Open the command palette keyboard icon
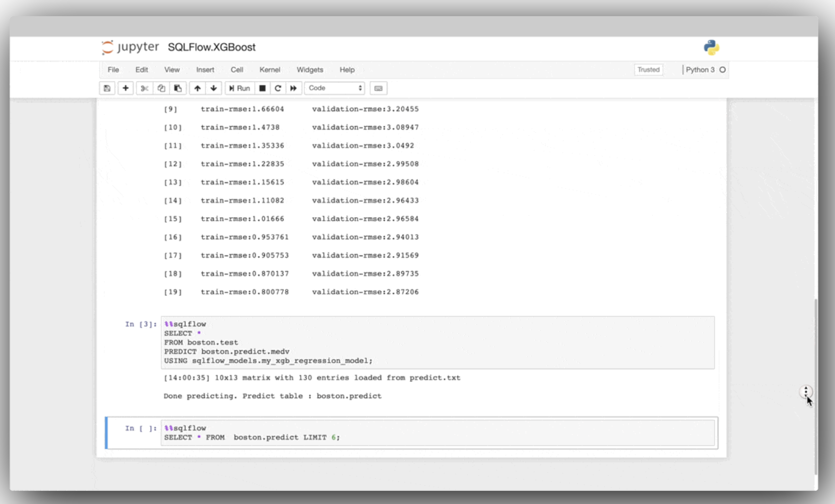 tap(379, 88)
